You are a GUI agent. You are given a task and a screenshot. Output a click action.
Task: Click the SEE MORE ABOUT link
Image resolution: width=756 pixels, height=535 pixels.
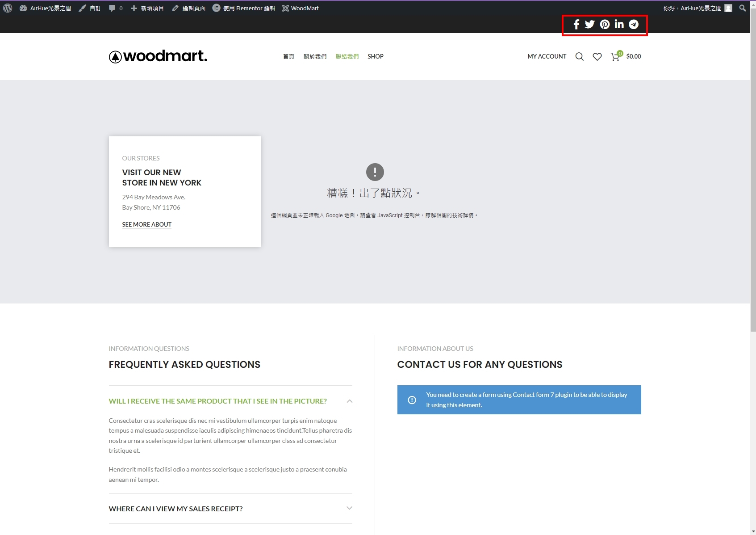147,224
